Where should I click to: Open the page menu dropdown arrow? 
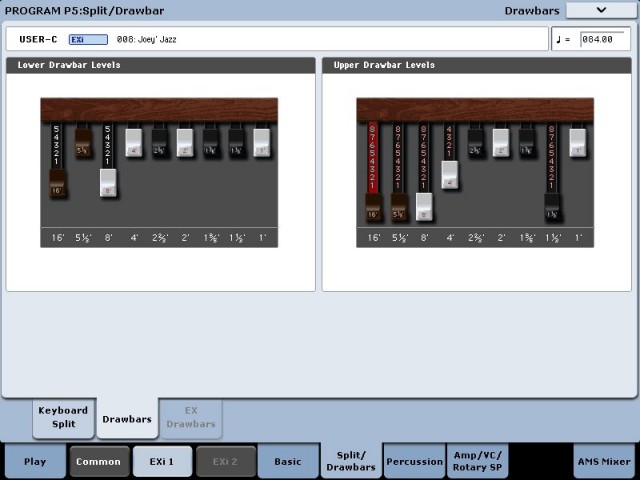pos(601,10)
